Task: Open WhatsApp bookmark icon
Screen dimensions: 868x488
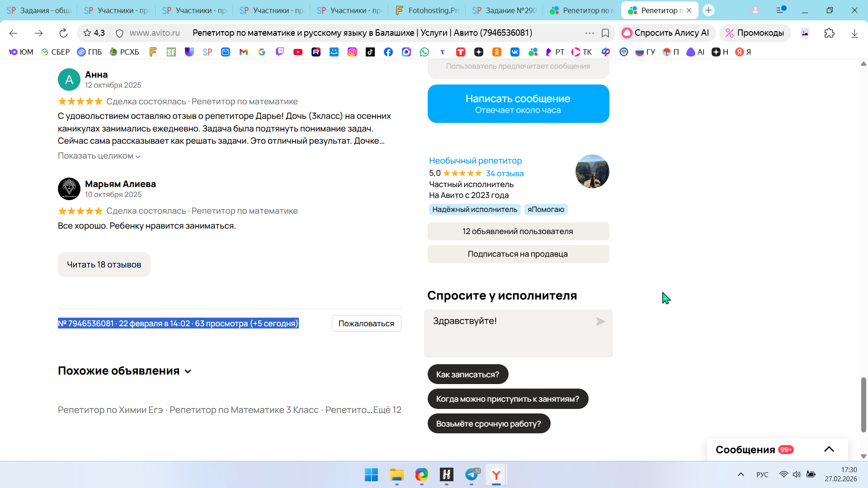Action: 424,52
